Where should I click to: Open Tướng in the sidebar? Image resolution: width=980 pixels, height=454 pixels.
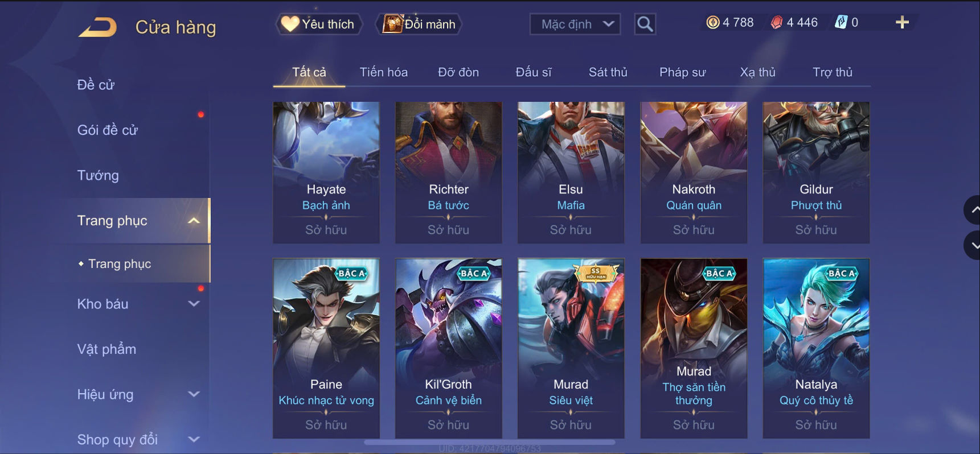click(x=98, y=175)
